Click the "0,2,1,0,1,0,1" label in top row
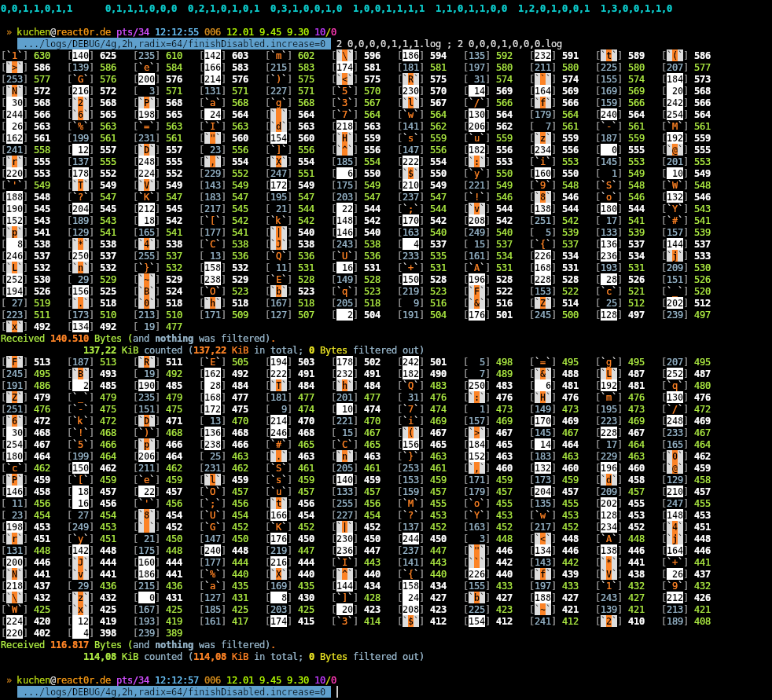Viewport: 772px width, 700px height. [223, 8]
